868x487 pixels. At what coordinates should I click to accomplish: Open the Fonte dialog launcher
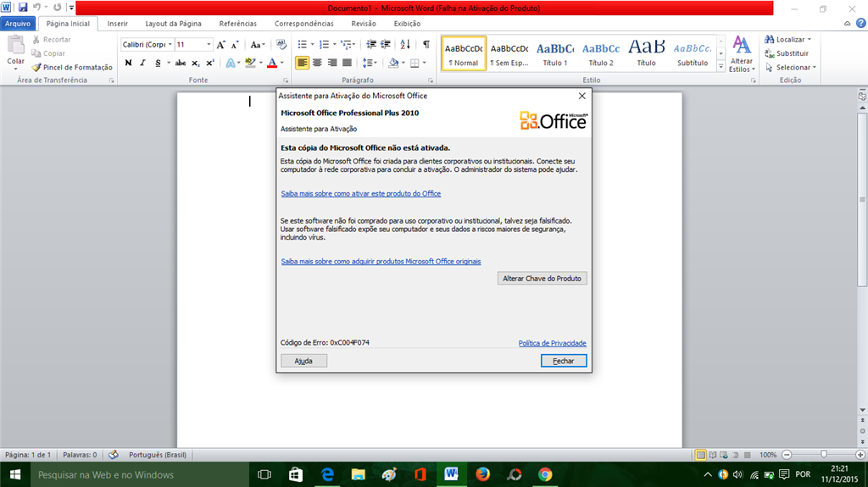coord(287,80)
